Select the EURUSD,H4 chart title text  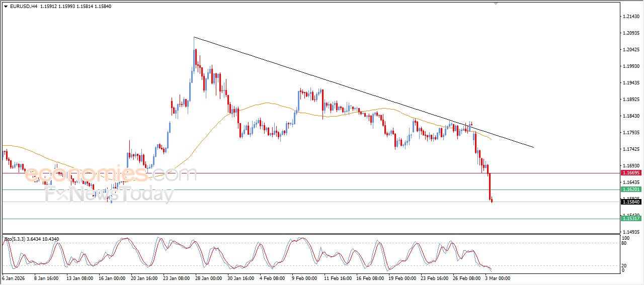(x=24, y=7)
